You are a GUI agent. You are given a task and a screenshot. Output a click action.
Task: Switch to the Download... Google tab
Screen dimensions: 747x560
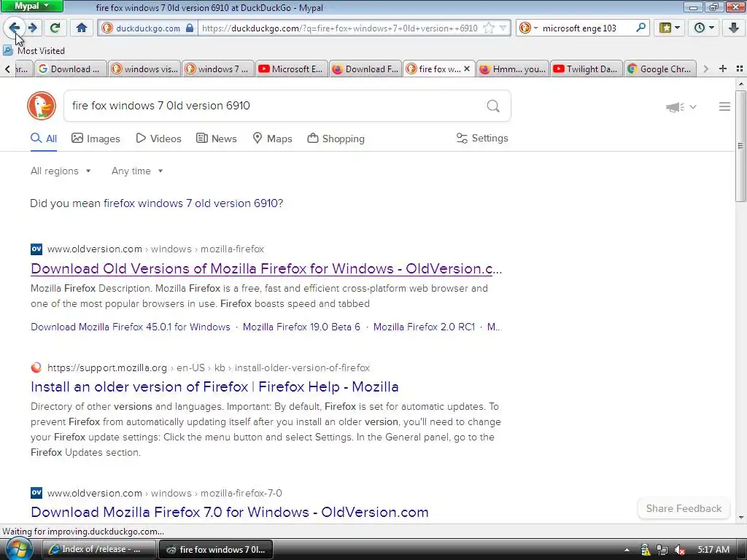coord(71,69)
